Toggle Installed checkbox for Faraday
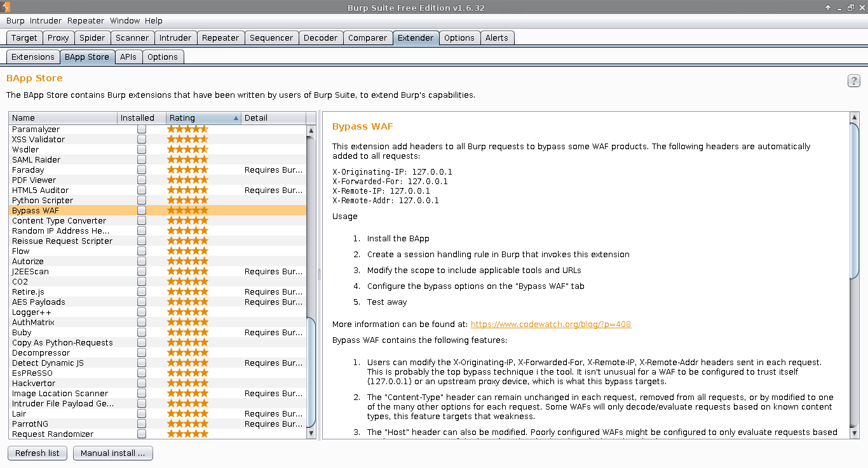 pos(142,170)
